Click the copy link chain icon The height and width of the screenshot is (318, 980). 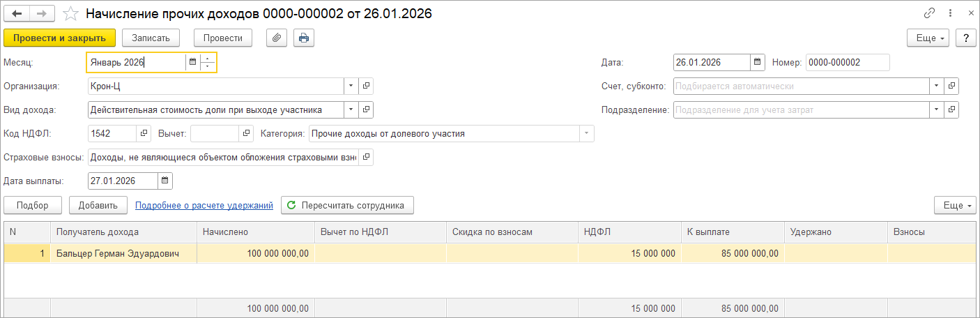click(929, 13)
